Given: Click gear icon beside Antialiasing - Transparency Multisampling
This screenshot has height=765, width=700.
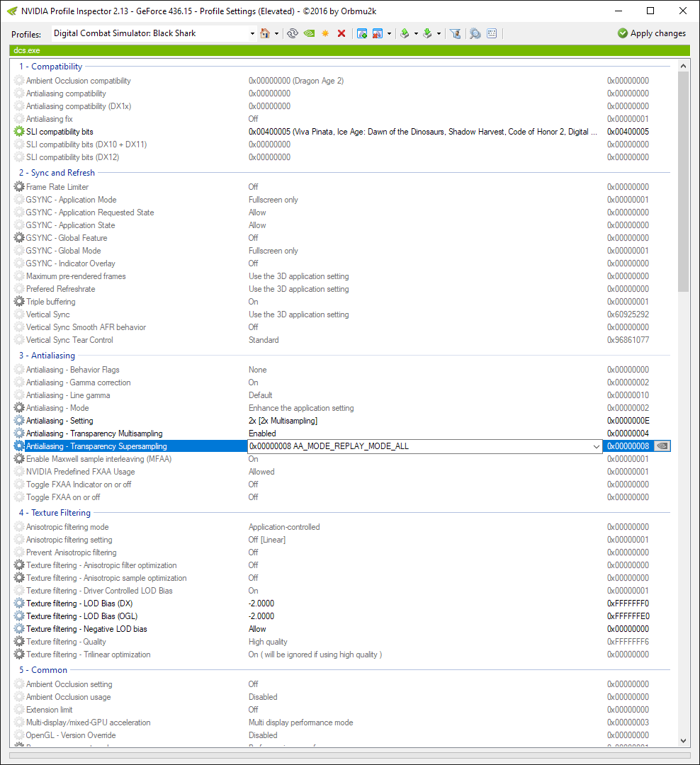Looking at the screenshot, I should [x=19, y=433].
